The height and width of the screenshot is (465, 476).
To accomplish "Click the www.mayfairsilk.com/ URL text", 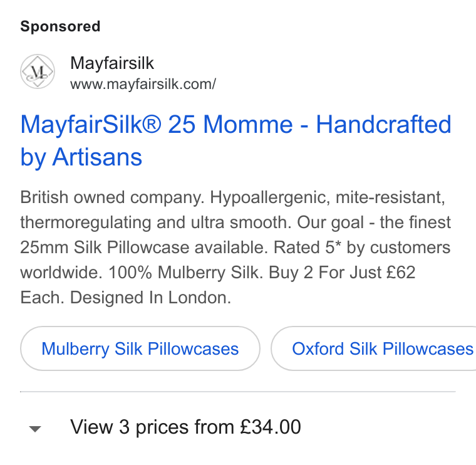I will 143,84.
